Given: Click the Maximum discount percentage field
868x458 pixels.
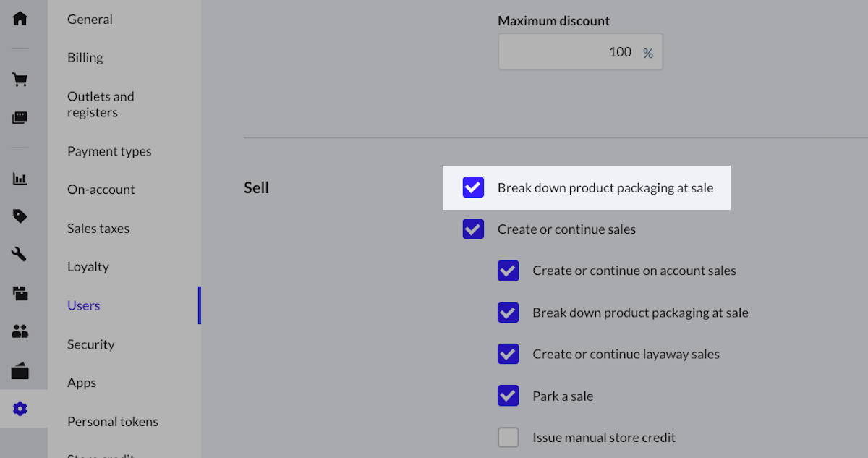Looking at the screenshot, I should 571,52.
